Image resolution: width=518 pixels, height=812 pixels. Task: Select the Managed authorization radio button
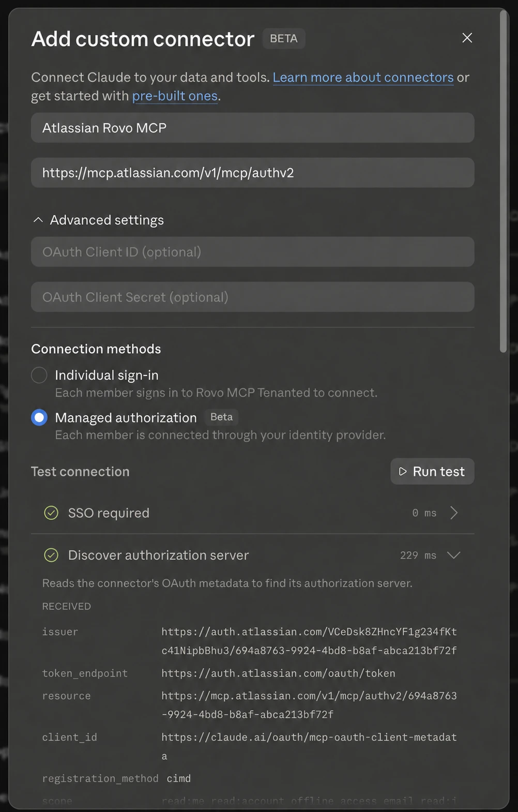pyautogui.click(x=39, y=417)
